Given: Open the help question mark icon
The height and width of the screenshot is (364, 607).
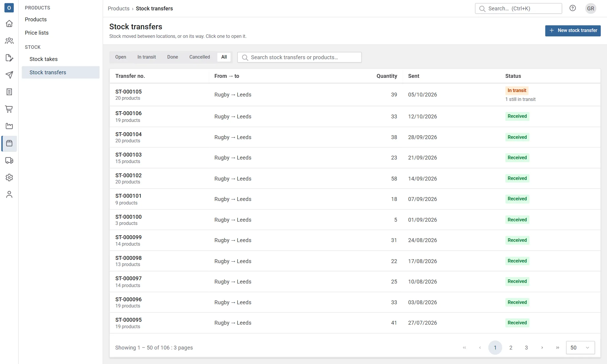Looking at the screenshot, I should [573, 8].
